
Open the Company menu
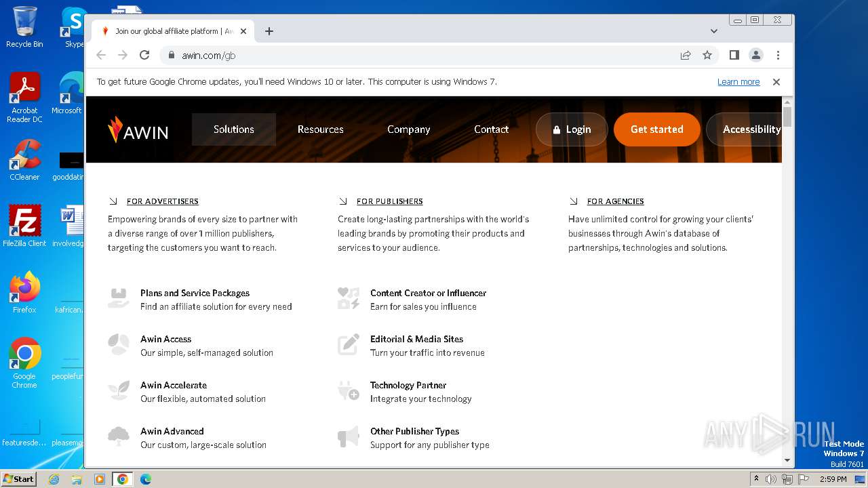tap(409, 129)
